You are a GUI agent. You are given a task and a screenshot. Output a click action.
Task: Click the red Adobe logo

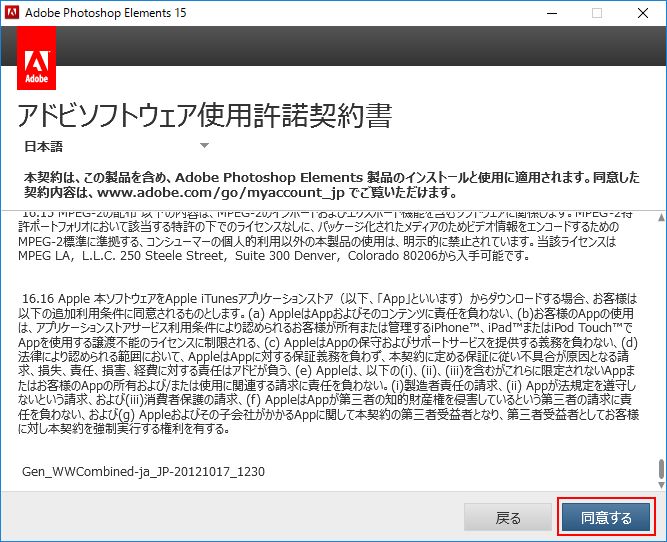click(37, 58)
